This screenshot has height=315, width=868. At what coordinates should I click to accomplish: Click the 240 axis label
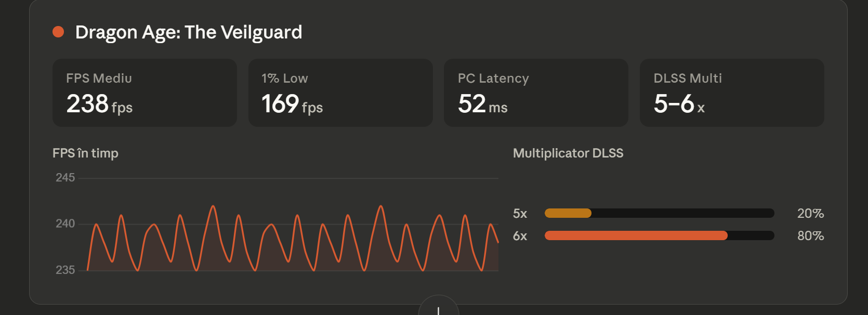65,224
